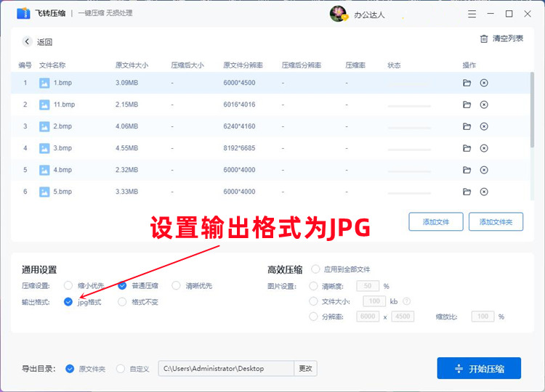Select 清晰优先 compression option
Viewport: 545px width, 392px height.
pyautogui.click(x=176, y=285)
